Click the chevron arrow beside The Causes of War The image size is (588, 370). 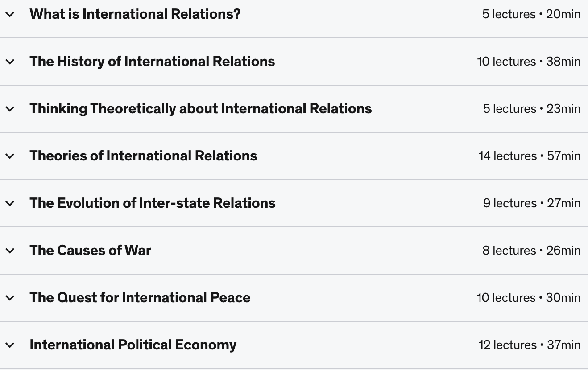(x=10, y=251)
